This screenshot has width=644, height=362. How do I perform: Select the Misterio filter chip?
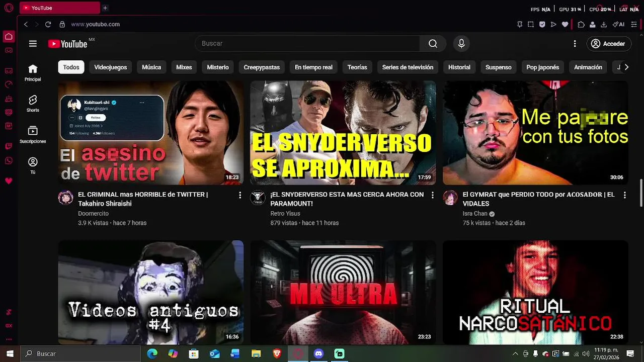[x=218, y=67]
